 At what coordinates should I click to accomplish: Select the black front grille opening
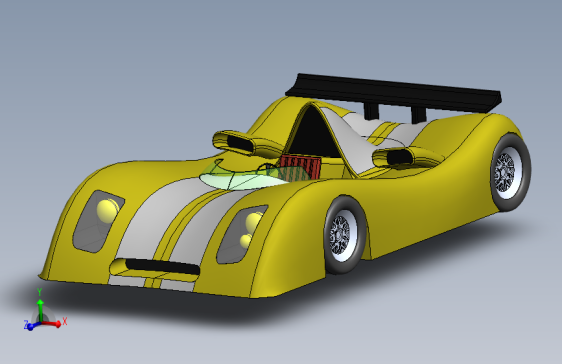162,267
